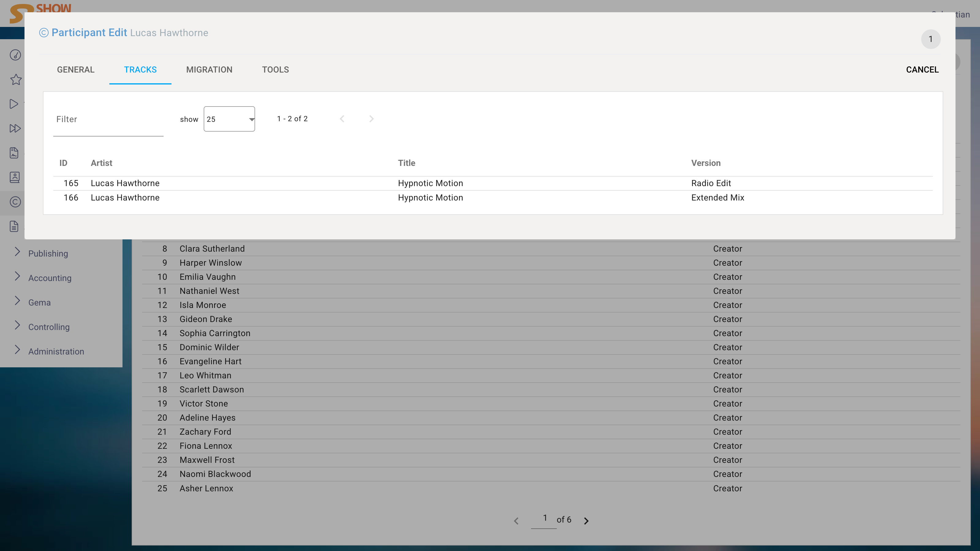Click the circular badge showing 1

(931, 39)
